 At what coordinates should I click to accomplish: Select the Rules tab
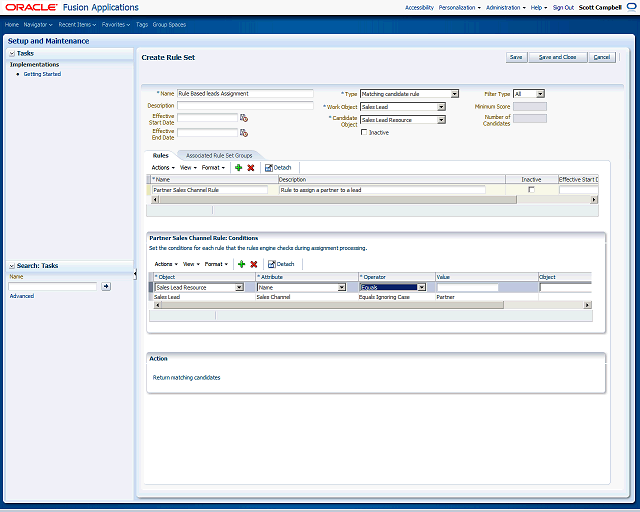pos(160,156)
